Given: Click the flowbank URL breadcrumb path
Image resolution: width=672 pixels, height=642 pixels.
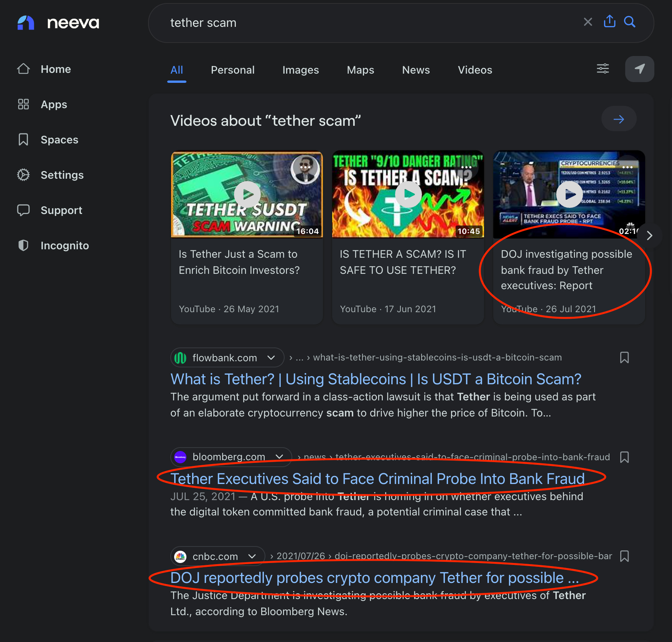Looking at the screenshot, I should coord(425,357).
